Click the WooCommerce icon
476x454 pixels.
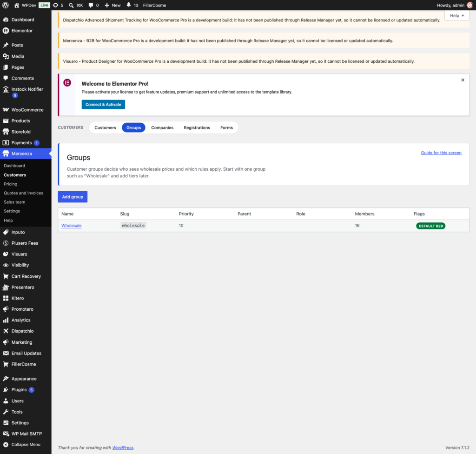tap(6, 110)
